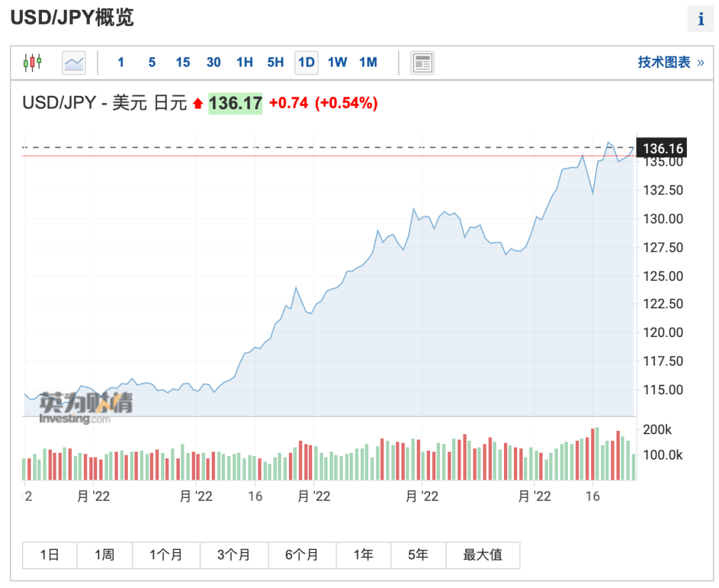The height and width of the screenshot is (588, 719).
Task: Pick the 1D daily interval
Action: (x=306, y=63)
